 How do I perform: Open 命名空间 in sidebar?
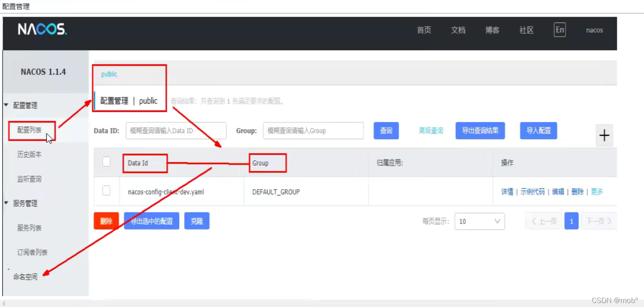[x=25, y=277]
